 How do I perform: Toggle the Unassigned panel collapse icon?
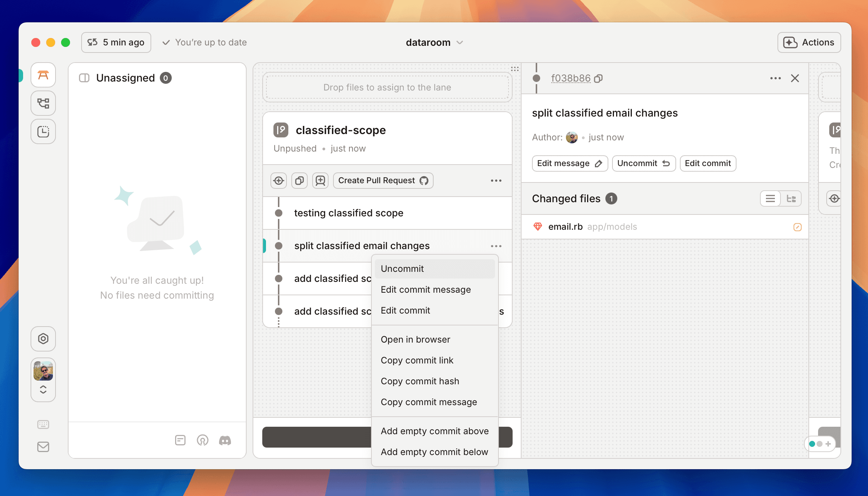[84, 78]
